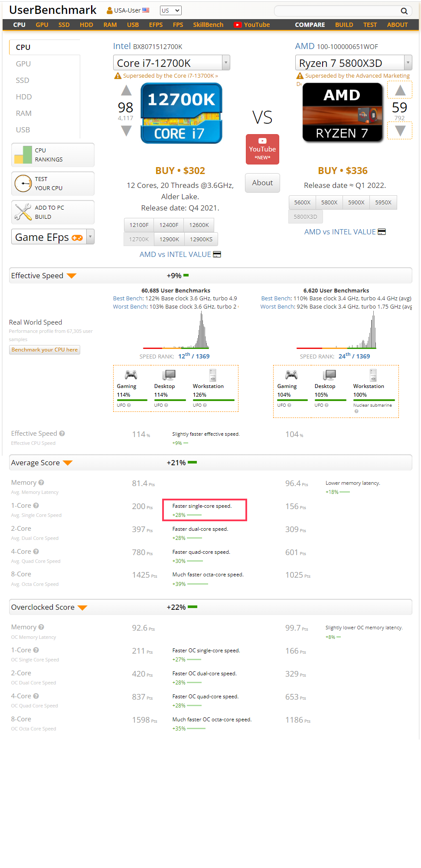
Task: Click Intel Desktop monitor icon
Action: tap(169, 375)
